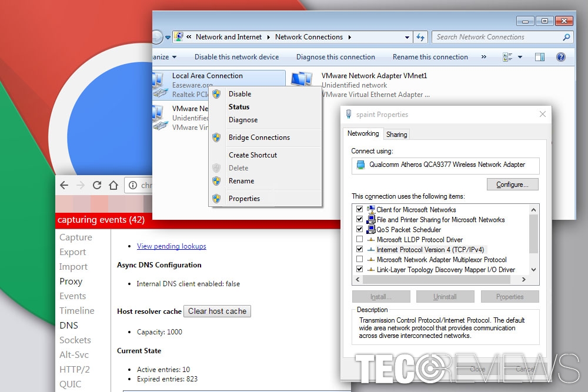Open the recent pages dropdown next to back button
Image resolution: width=588 pixels, height=392 pixels.
click(168, 38)
